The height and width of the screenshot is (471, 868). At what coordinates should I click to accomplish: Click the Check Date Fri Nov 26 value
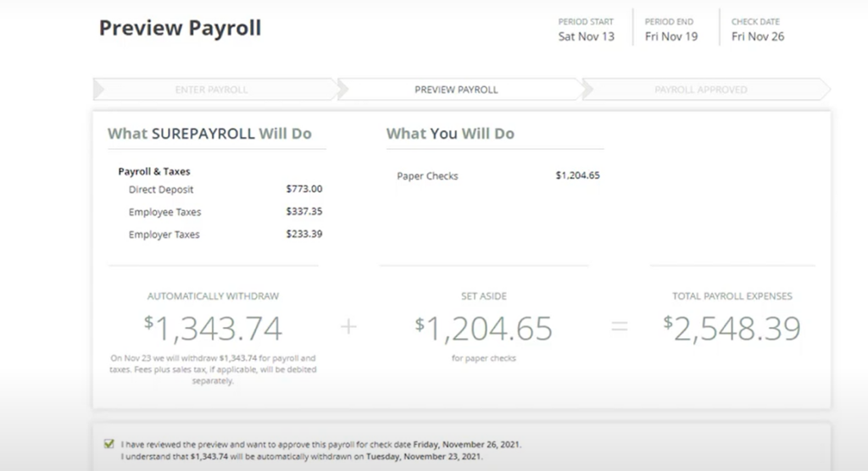coord(758,36)
